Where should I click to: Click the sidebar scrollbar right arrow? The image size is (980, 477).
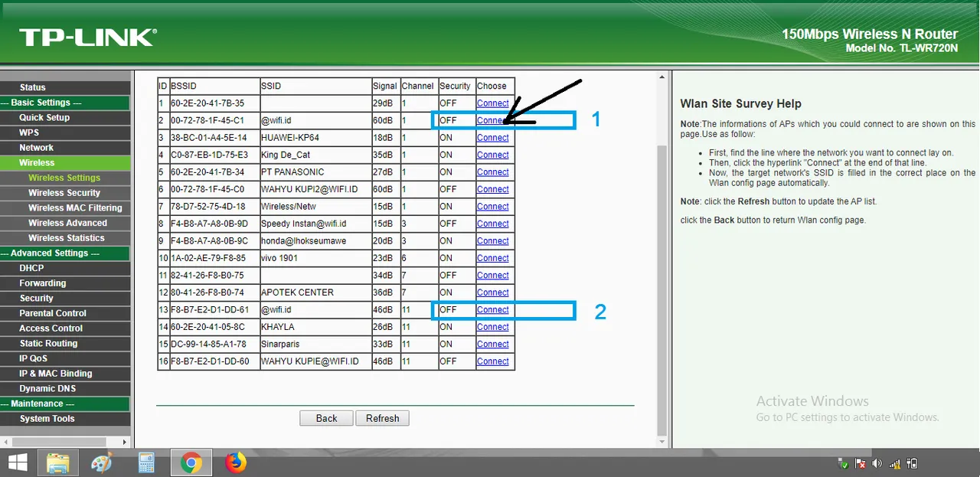tap(125, 443)
